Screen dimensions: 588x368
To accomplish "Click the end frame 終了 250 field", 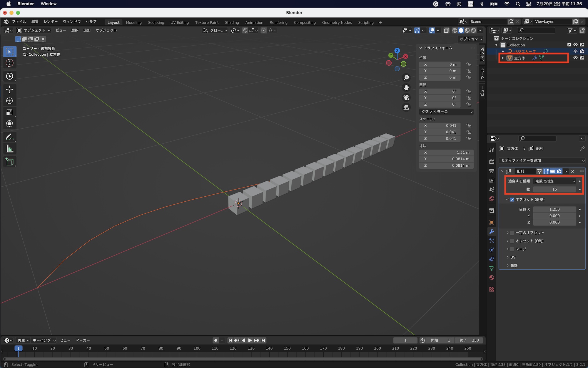I will pos(469,340).
